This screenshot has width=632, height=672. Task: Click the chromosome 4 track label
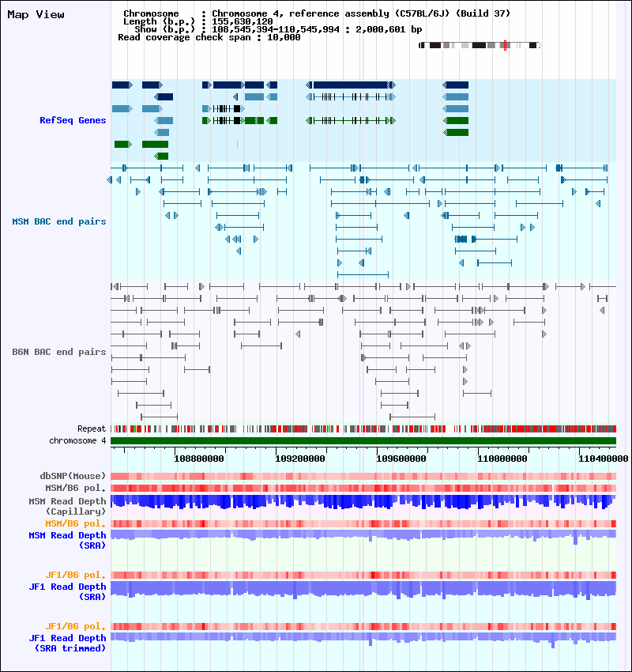coord(77,440)
